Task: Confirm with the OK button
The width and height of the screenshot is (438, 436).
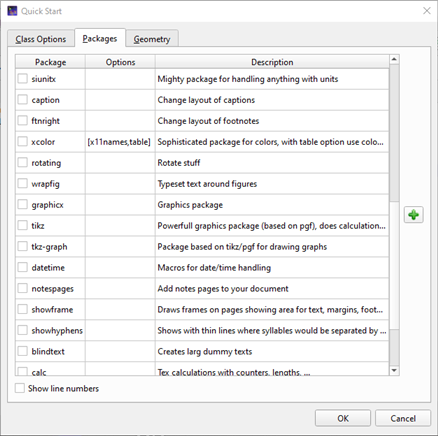Action: point(343,418)
